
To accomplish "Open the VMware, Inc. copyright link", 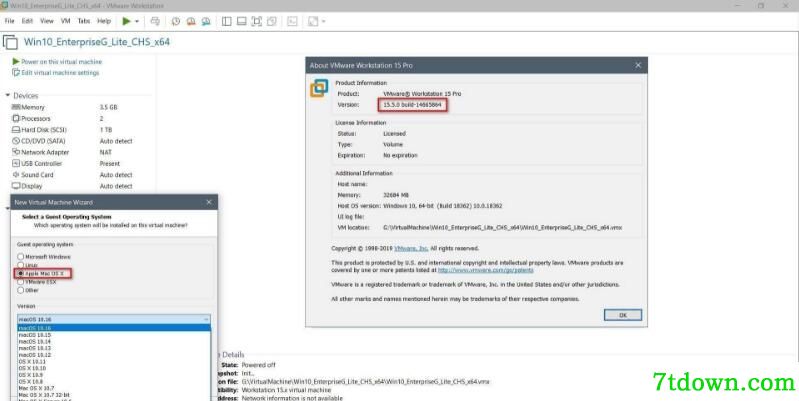I will click(411, 248).
